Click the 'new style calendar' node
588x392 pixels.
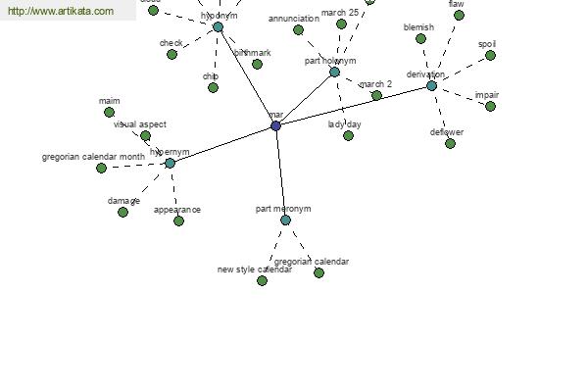tap(262, 280)
